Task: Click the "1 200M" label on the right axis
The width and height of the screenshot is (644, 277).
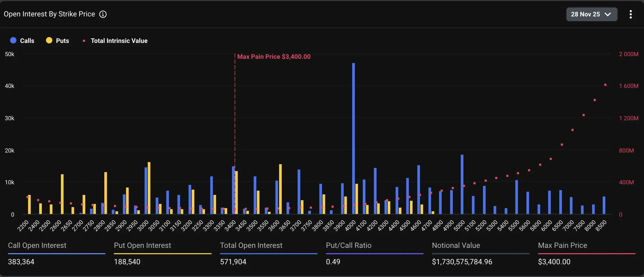Action: (629, 118)
